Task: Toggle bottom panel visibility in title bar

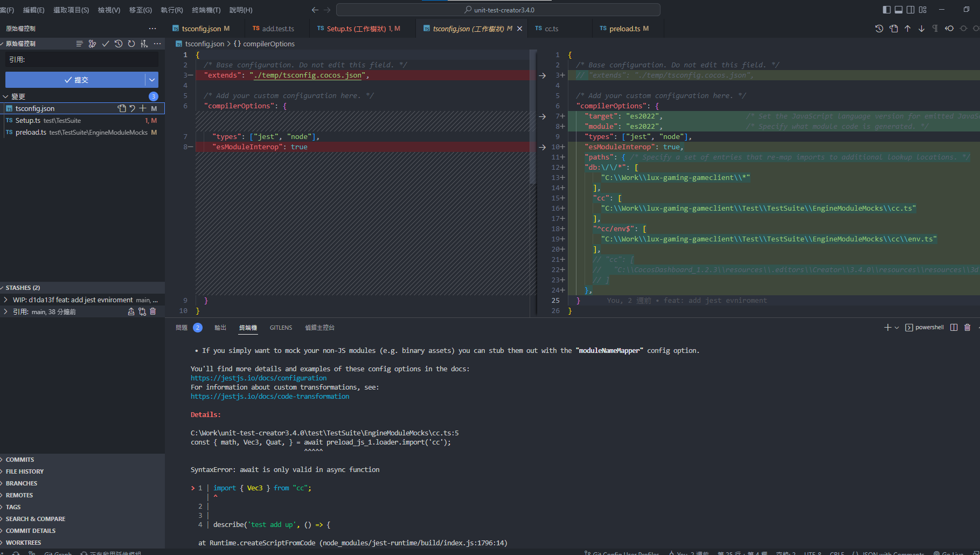Action: click(x=899, y=10)
